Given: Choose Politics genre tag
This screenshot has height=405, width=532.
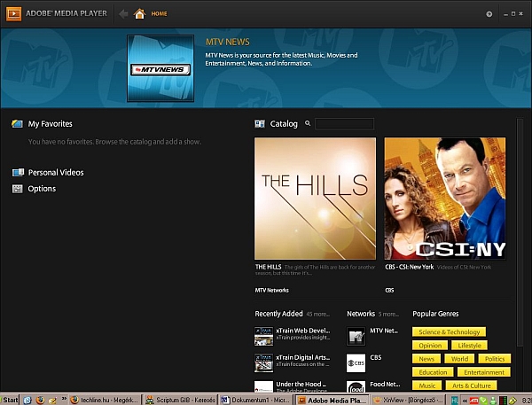Looking at the screenshot, I should [495, 359].
